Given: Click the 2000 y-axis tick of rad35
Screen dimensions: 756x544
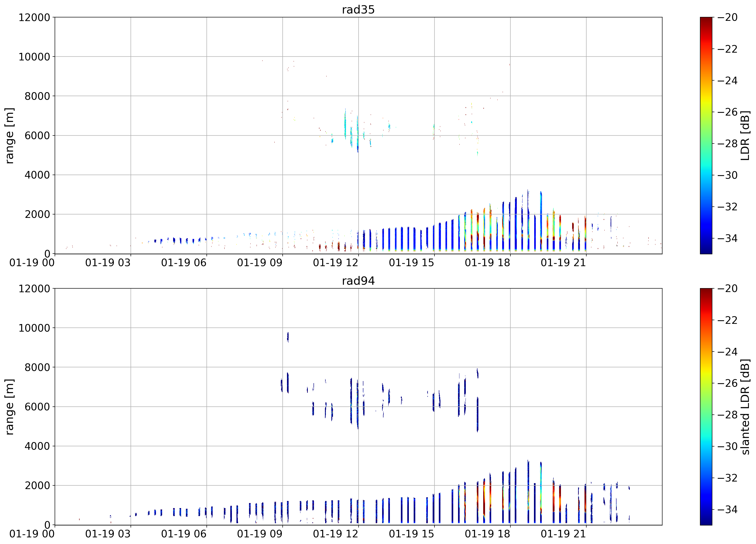Looking at the screenshot, I should pyautogui.click(x=37, y=214).
